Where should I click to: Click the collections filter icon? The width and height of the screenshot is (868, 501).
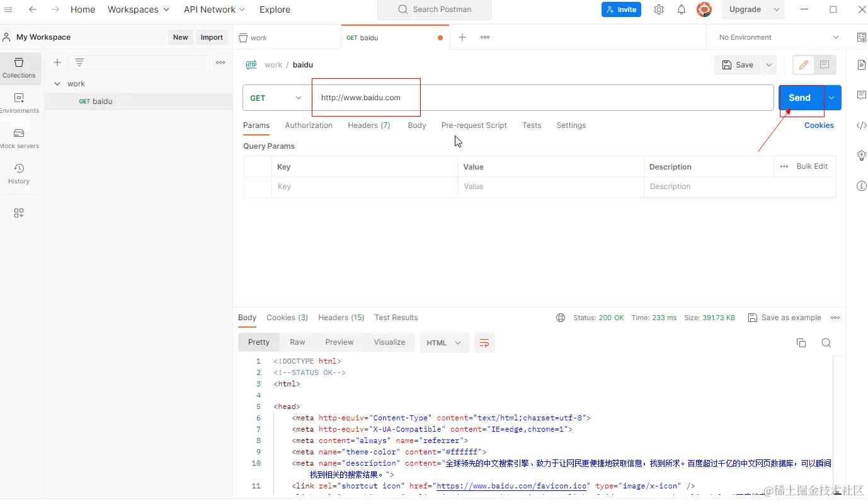tap(79, 62)
